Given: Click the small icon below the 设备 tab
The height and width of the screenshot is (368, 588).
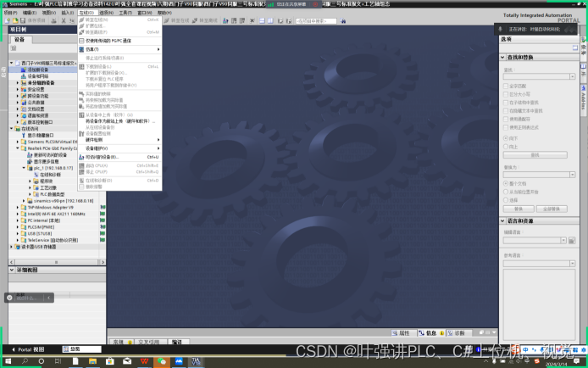Looking at the screenshot, I should (x=14, y=48).
